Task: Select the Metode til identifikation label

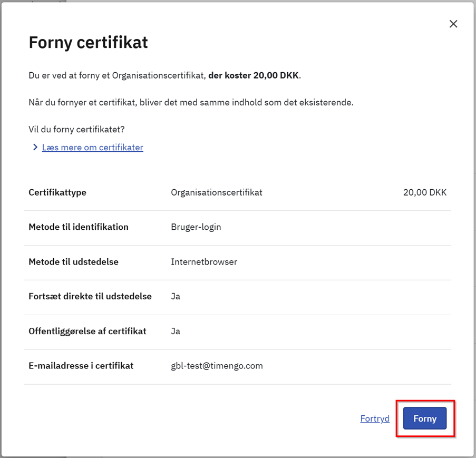Action: 79,227
